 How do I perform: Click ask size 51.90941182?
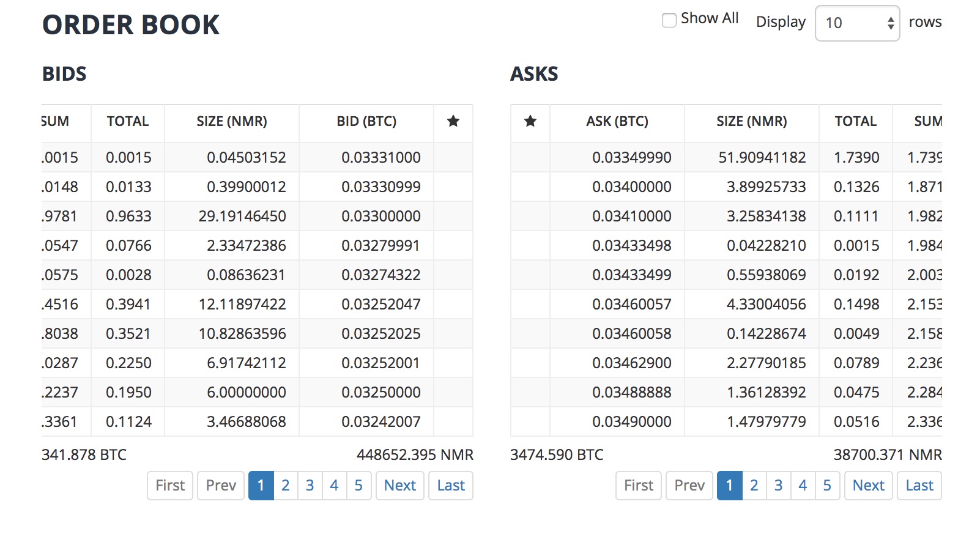click(x=762, y=158)
